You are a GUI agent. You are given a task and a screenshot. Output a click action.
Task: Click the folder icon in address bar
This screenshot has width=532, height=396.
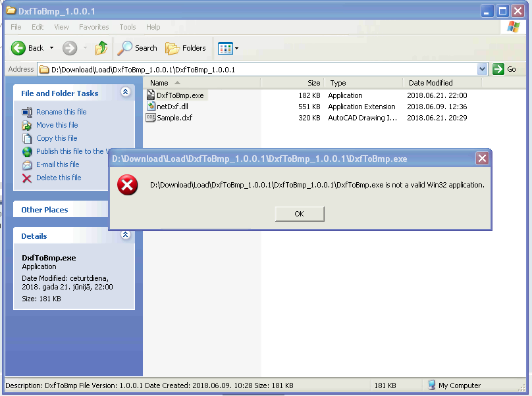click(43, 70)
